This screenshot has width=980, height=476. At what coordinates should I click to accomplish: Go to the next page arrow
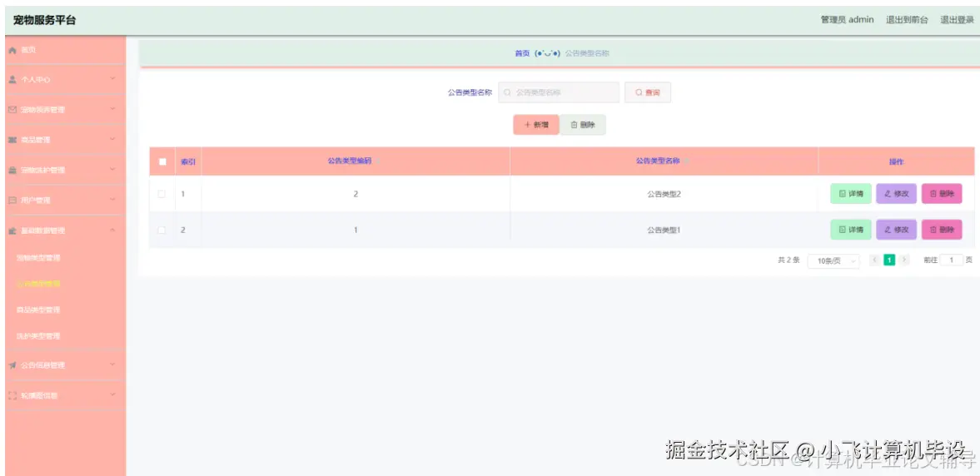(903, 260)
